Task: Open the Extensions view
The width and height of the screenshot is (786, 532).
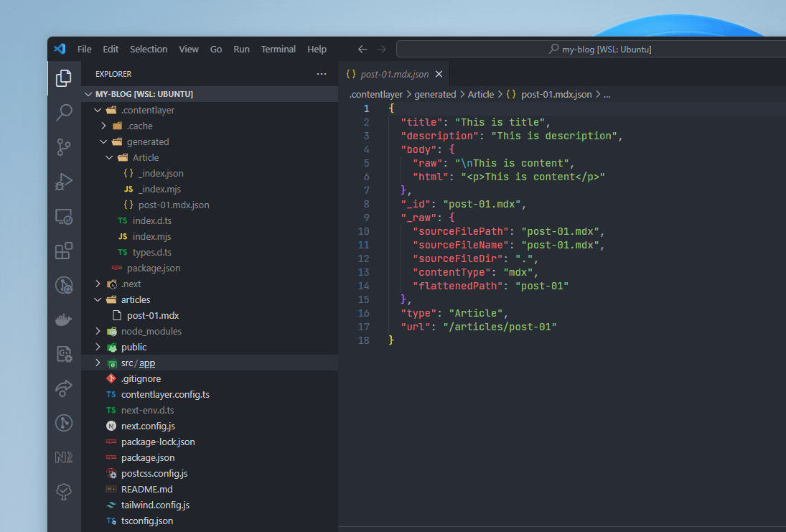Action: [x=64, y=251]
